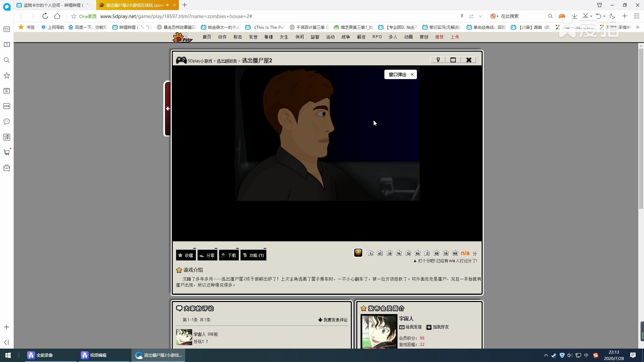This screenshot has width=644, height=362.
Task: Open 动作 game category menu
Action: click(222, 37)
